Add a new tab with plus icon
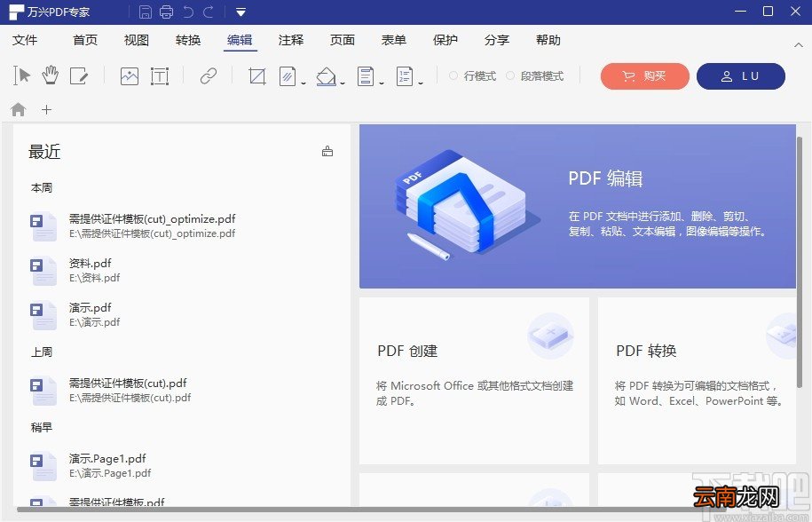Image resolution: width=812 pixels, height=522 pixels. pos(47,109)
